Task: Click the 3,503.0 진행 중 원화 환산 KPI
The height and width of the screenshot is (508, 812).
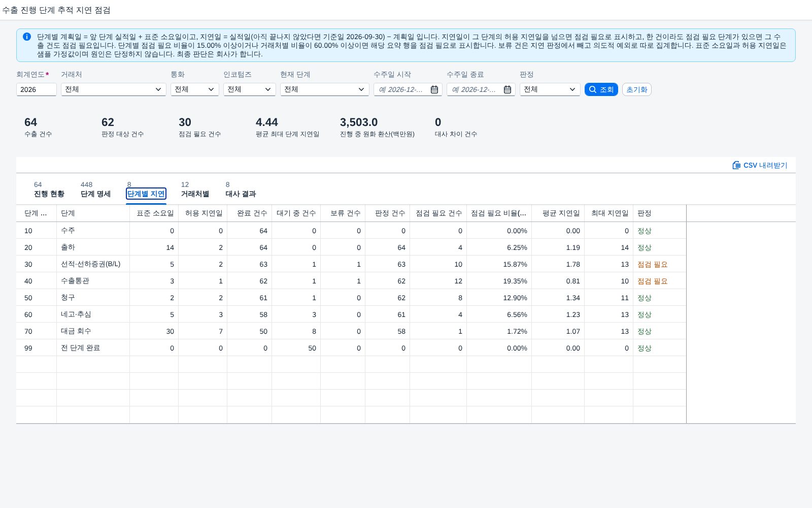Action: (377, 128)
